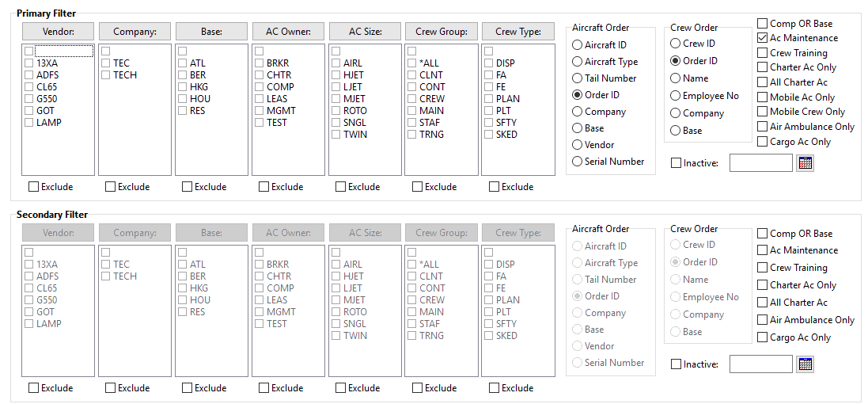This screenshot has width=868, height=404.
Task: Click the Primary Filter Vendor header button
Action: [58, 32]
